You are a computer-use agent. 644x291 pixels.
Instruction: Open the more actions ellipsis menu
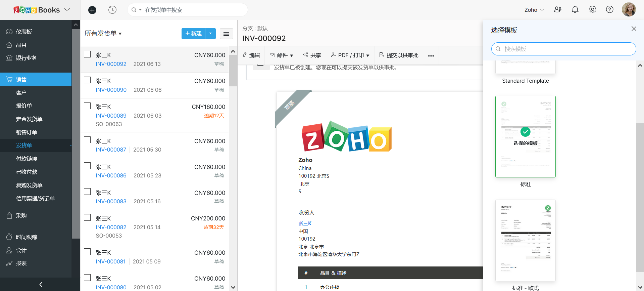(x=431, y=56)
